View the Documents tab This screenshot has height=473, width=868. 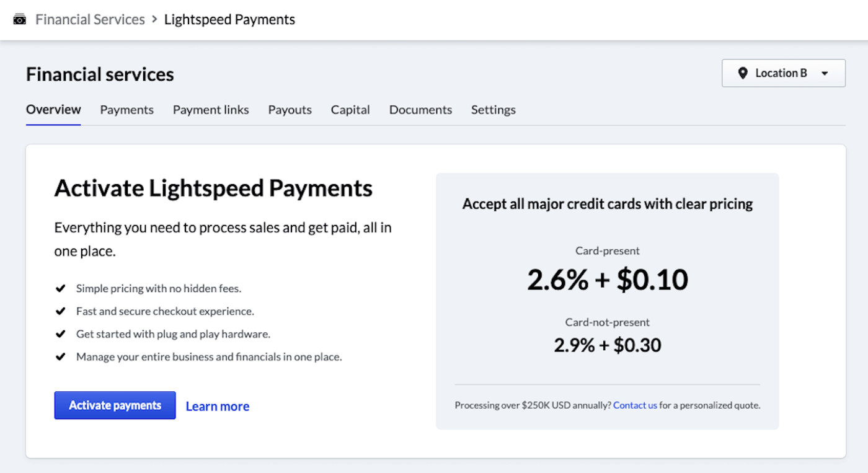point(420,110)
